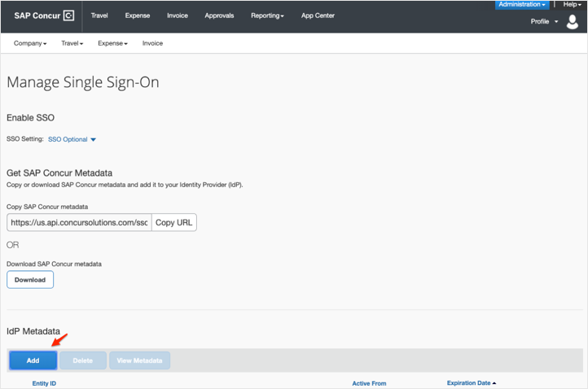Open the Administration dropdown menu
Image resolution: width=588 pixels, height=389 pixels.
[522, 5]
